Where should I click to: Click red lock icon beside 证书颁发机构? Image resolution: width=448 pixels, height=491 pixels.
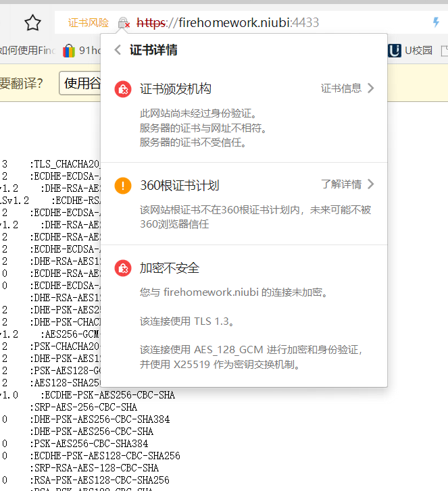pyautogui.click(x=123, y=89)
